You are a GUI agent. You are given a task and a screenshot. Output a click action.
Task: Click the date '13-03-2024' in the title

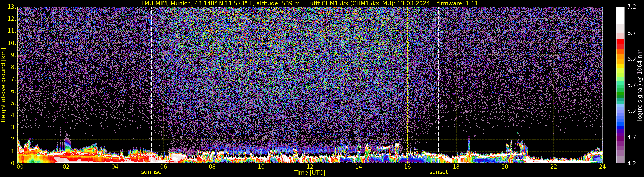[414, 3]
